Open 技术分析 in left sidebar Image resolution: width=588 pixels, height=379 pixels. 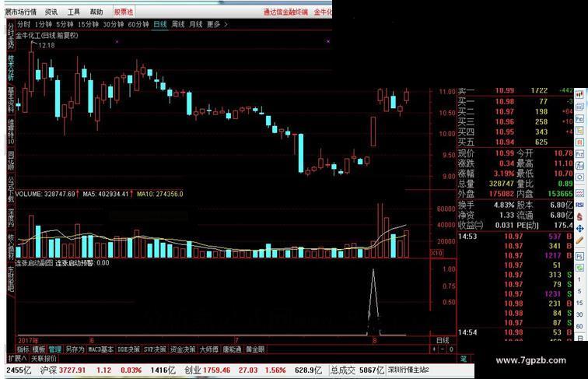click(11, 68)
